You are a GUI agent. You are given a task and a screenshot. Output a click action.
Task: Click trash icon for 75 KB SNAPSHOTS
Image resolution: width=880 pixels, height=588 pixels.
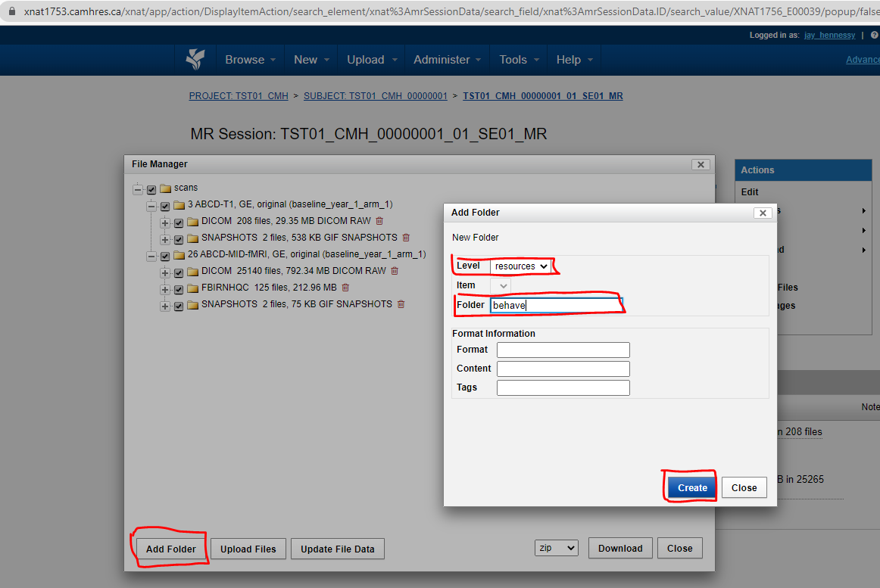pyautogui.click(x=401, y=304)
